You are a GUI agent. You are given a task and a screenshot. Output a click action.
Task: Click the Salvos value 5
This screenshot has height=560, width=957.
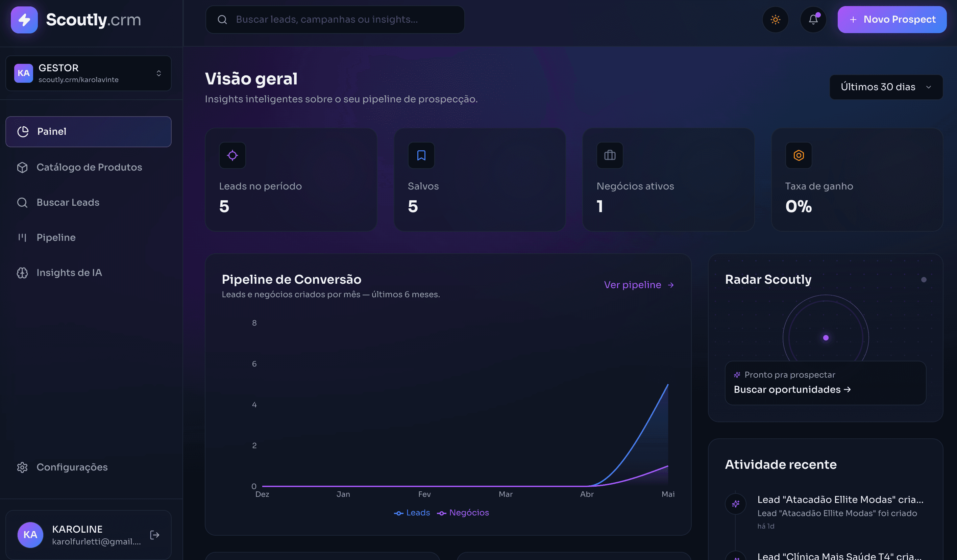[x=413, y=206]
